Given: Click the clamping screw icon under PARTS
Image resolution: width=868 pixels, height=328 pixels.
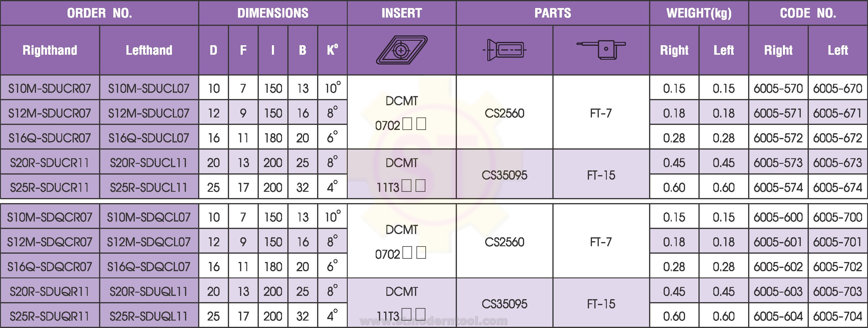Looking at the screenshot, I should coord(504,50).
